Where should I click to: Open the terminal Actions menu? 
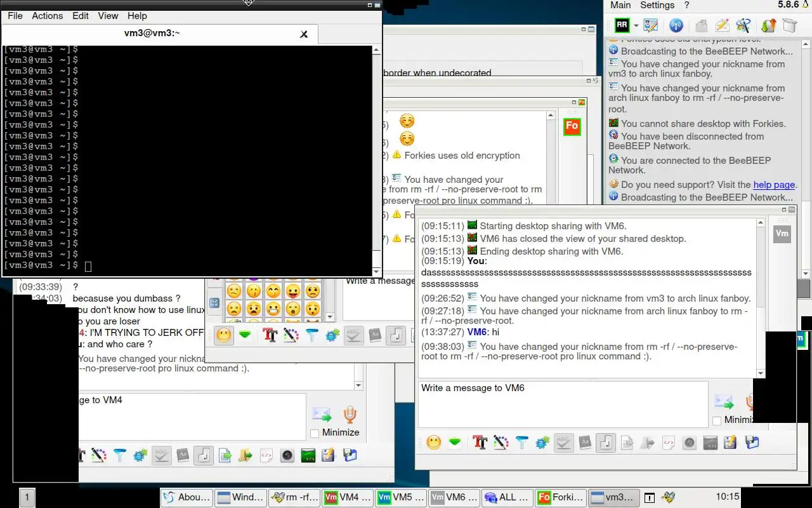[x=48, y=16]
